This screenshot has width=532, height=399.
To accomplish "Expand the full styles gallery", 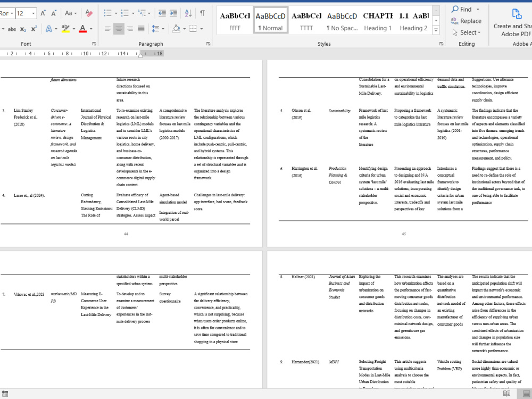I will pyautogui.click(x=436, y=30).
